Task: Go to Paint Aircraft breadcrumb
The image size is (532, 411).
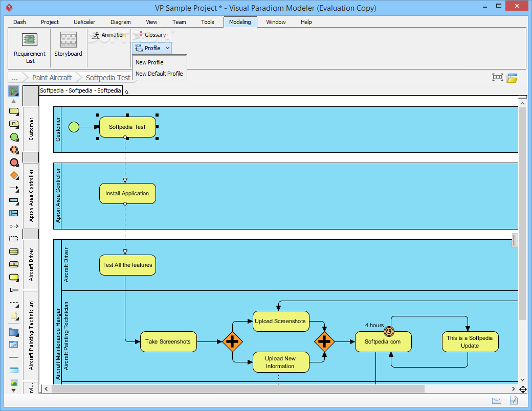Action: (x=52, y=78)
